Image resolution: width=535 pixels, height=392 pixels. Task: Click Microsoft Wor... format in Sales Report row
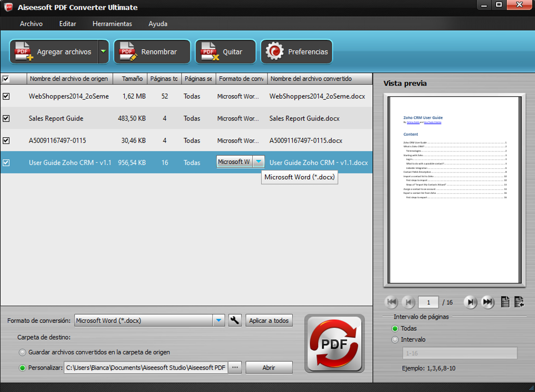coord(238,118)
